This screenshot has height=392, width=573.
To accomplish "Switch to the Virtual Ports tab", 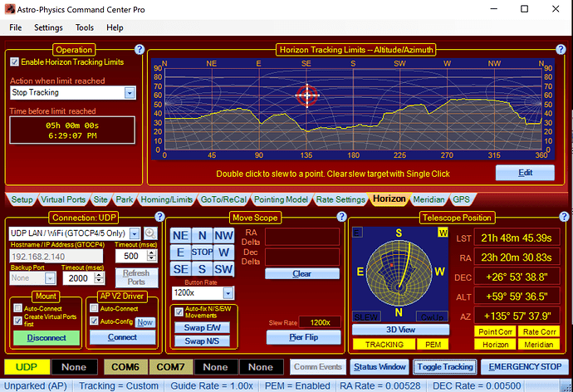I will point(63,199).
